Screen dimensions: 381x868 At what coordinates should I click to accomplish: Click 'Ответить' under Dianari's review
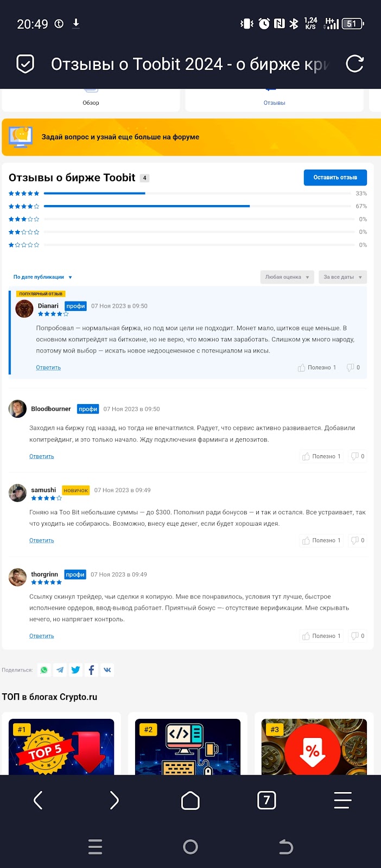coord(48,367)
